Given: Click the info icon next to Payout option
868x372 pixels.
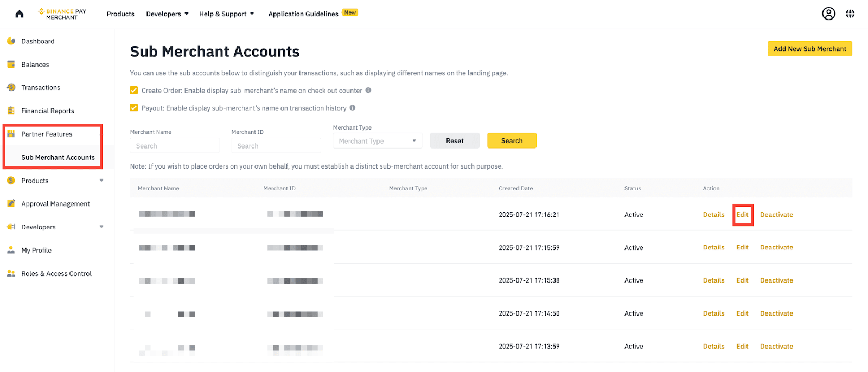Looking at the screenshot, I should 353,108.
